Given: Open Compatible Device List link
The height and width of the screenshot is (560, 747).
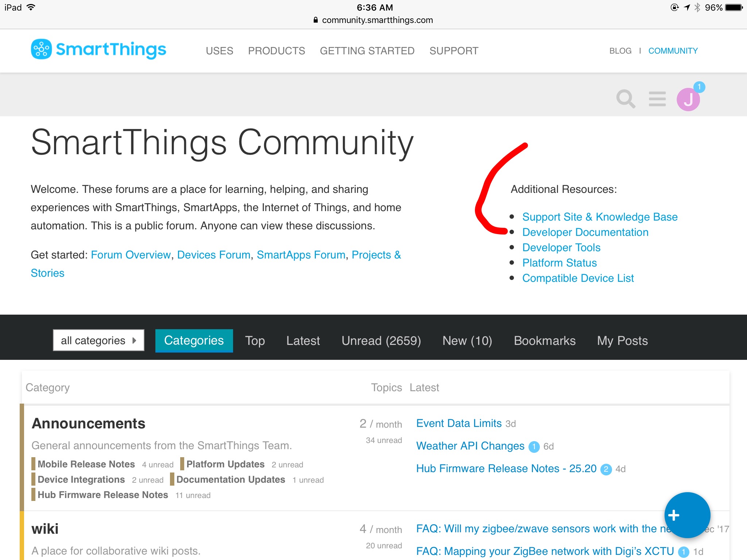Looking at the screenshot, I should 578,278.
